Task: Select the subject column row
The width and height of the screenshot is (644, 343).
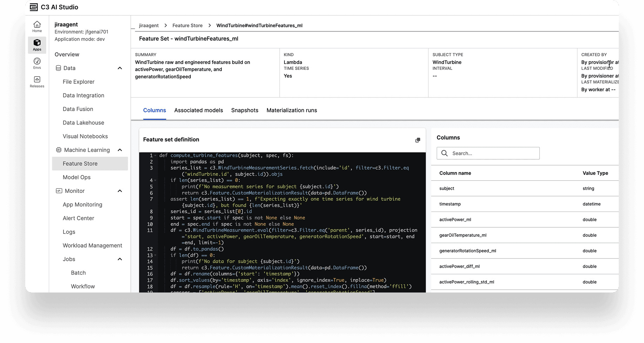Action: 525,188
